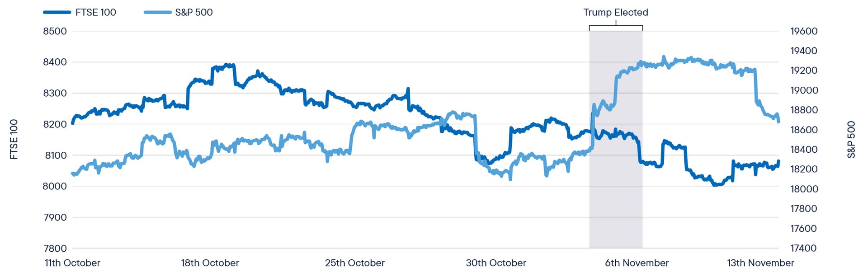Click the Trump Elected annotation label
This screenshot has width=868, height=277.
coord(615,13)
